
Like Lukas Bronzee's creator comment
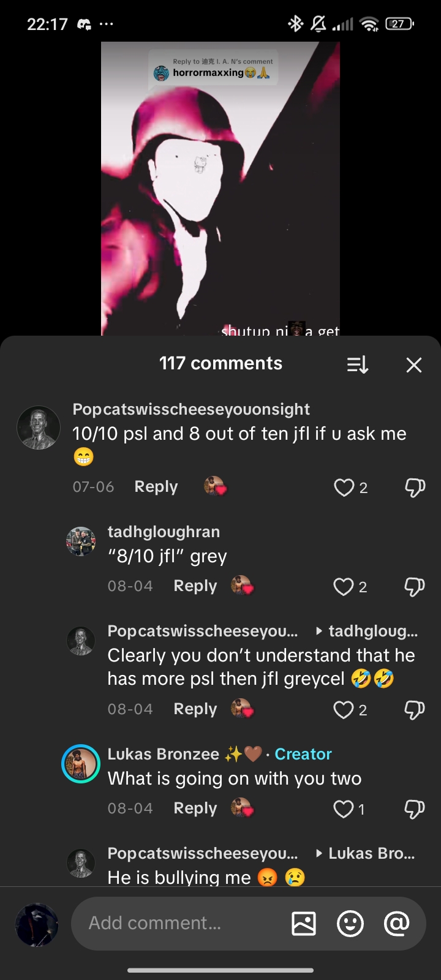click(343, 809)
